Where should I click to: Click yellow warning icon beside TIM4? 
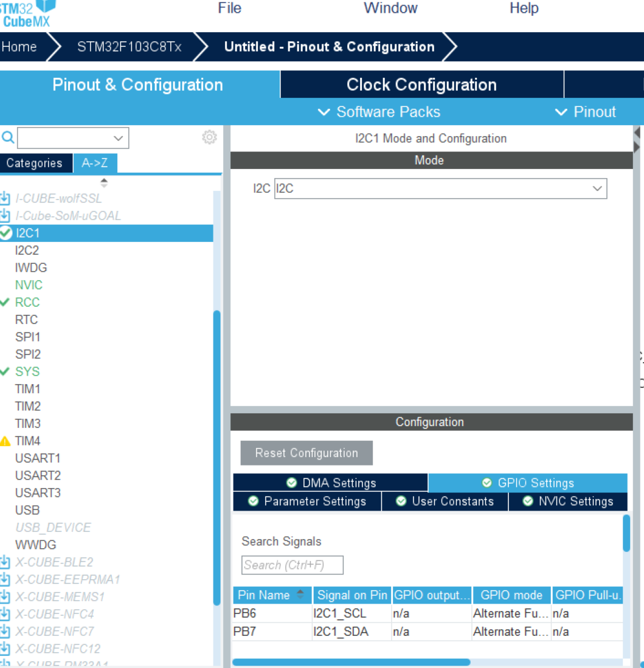click(5, 441)
